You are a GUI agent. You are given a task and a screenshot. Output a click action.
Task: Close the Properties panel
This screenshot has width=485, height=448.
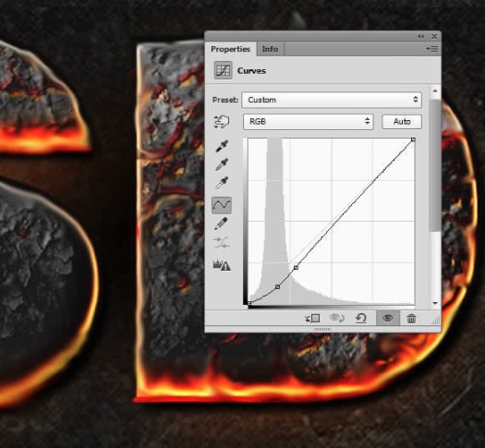pos(434,36)
